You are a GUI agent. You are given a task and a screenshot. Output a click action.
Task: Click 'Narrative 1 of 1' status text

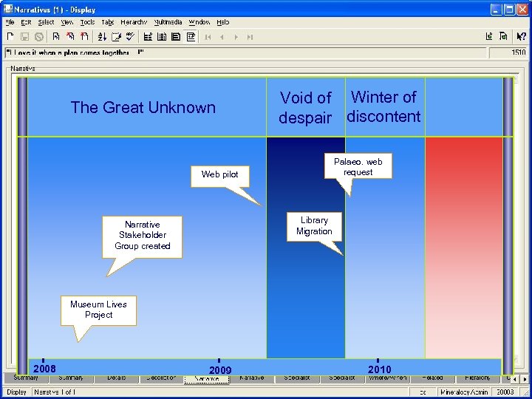(x=55, y=392)
